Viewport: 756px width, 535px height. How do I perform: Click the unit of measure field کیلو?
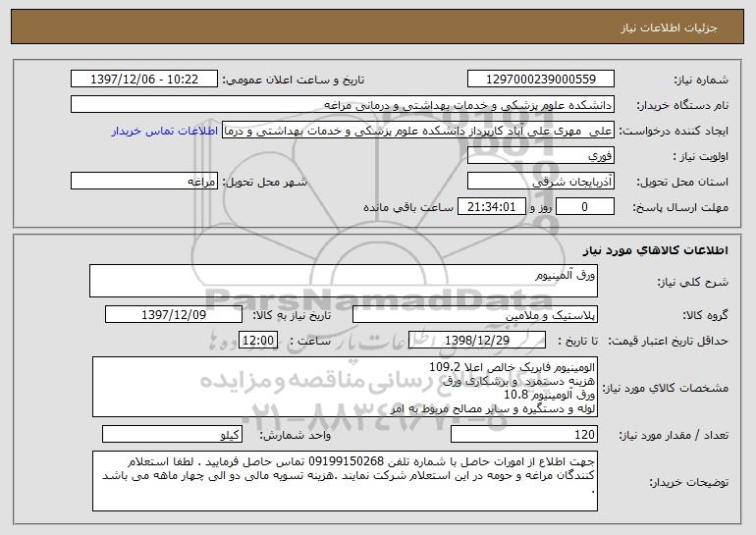pyautogui.click(x=172, y=434)
